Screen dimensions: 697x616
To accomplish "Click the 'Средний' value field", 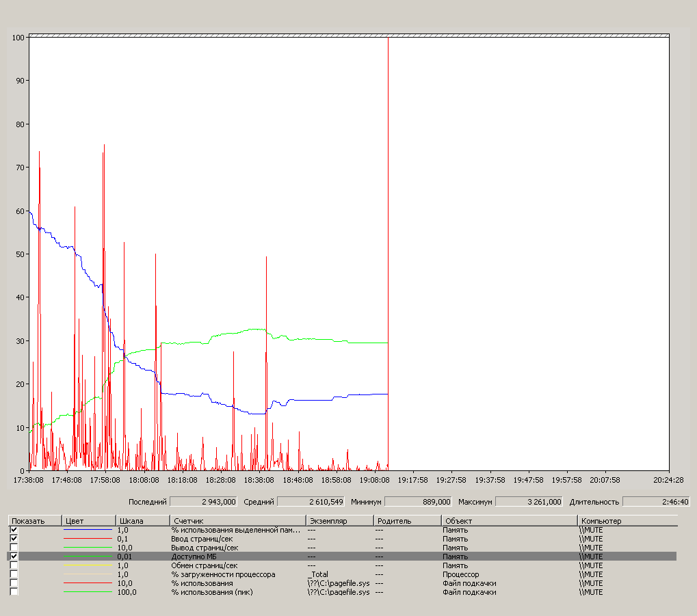I will coord(311,502).
